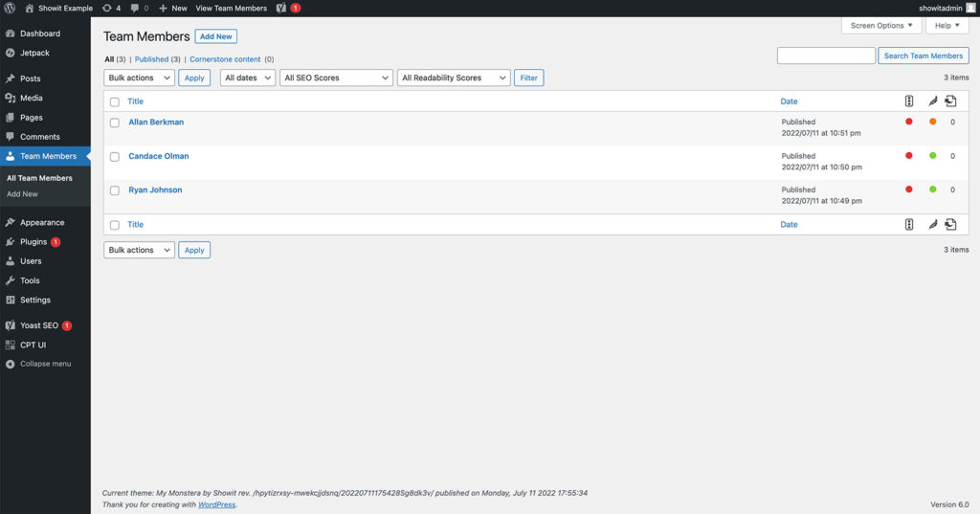Open the All Readability Scores dropdown
The image size is (980, 514).
[x=454, y=78]
